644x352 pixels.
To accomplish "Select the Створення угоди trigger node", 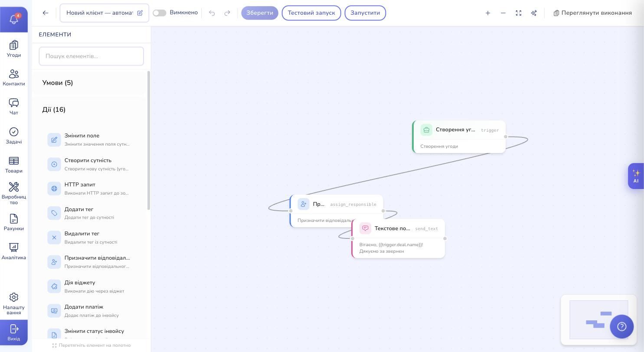I will click(x=459, y=137).
